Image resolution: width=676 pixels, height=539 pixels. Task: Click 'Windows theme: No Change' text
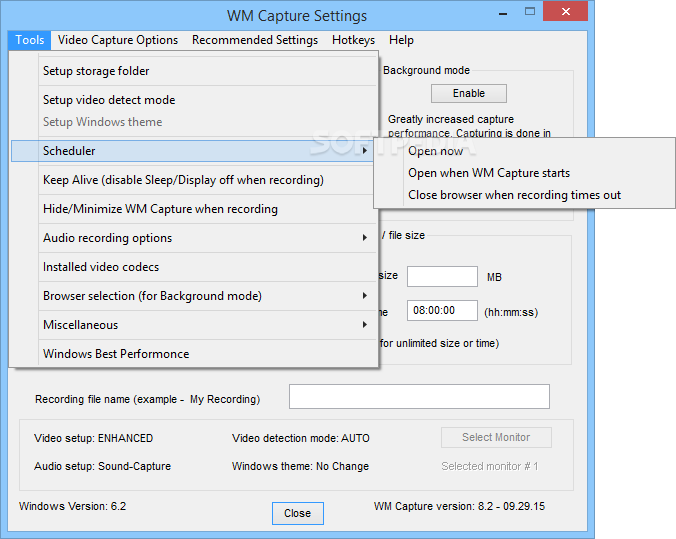click(300, 466)
